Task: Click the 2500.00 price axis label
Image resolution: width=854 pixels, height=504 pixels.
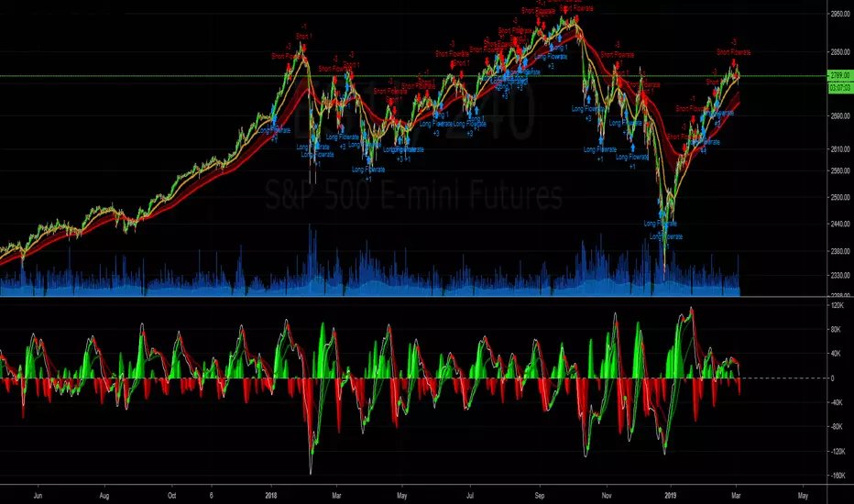Action: point(840,197)
